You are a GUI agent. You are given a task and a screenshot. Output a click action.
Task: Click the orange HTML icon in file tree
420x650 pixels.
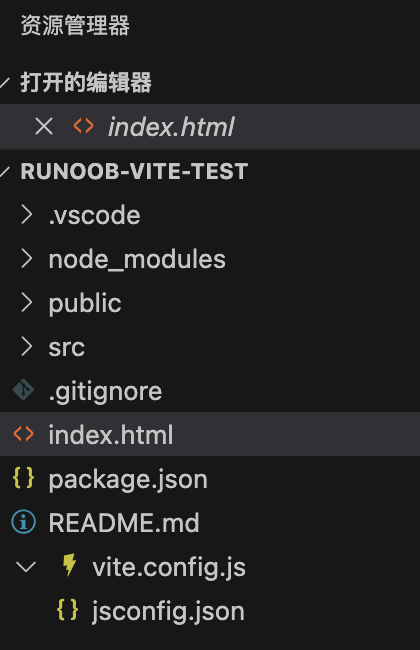coord(24,434)
